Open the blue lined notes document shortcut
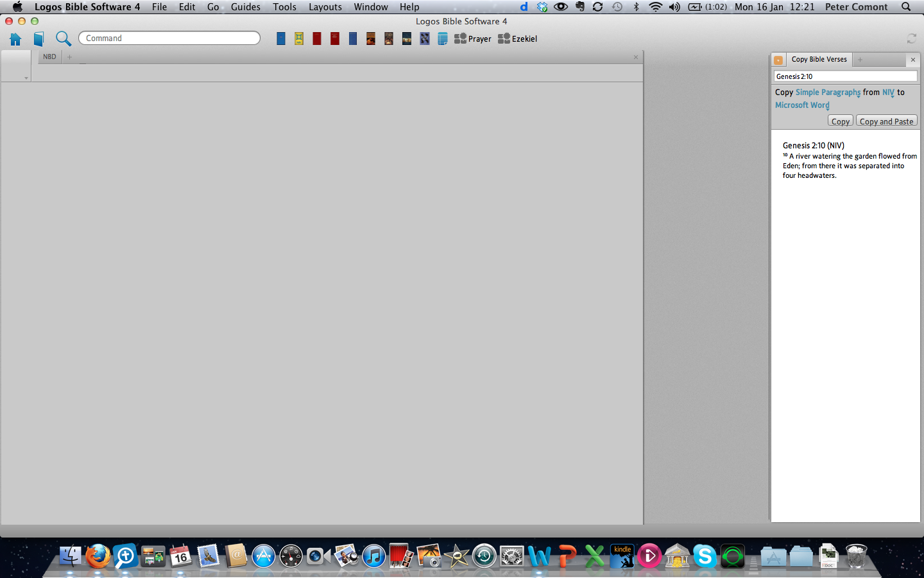Viewport: 924px width, 578px height. pos(443,39)
